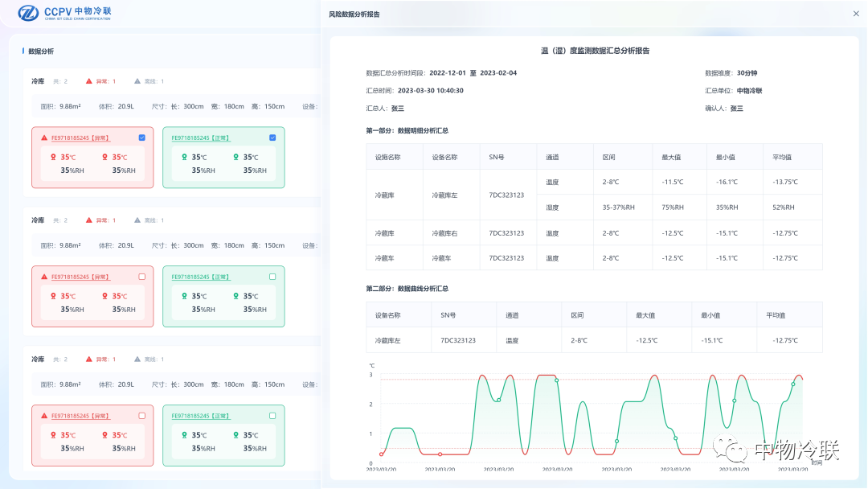Click warning icon on middle section's 异常 device card
The height and width of the screenshot is (489, 868).
(44, 277)
